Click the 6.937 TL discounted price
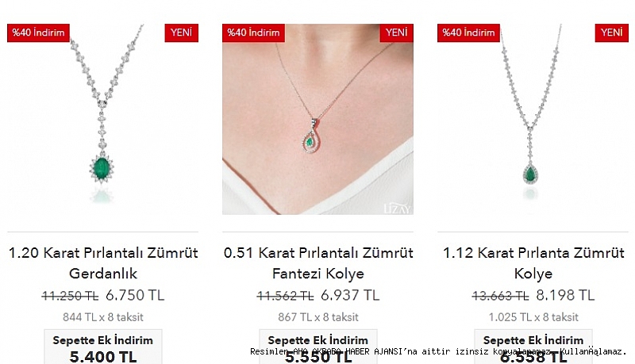 click(x=350, y=295)
